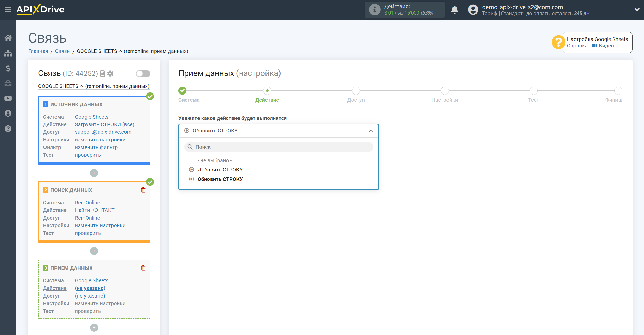
Task: Click ИСТОЧНИК ДАННЫХ block header
Action: 76,104
